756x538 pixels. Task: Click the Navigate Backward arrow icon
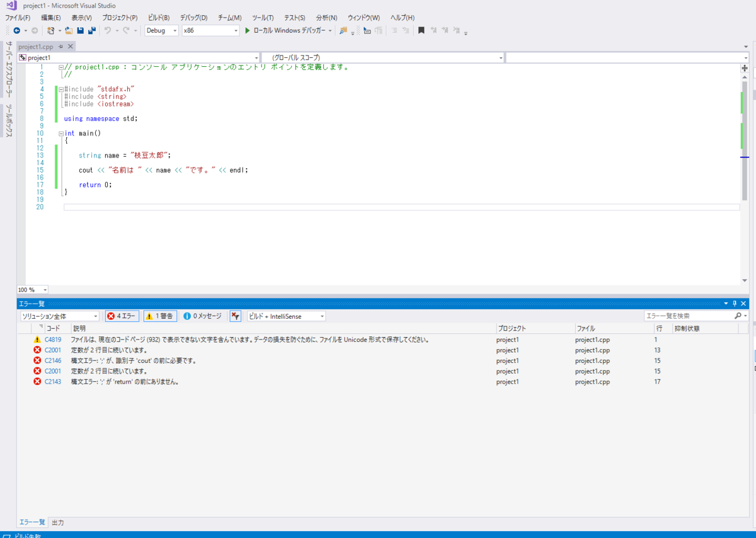[x=16, y=30]
